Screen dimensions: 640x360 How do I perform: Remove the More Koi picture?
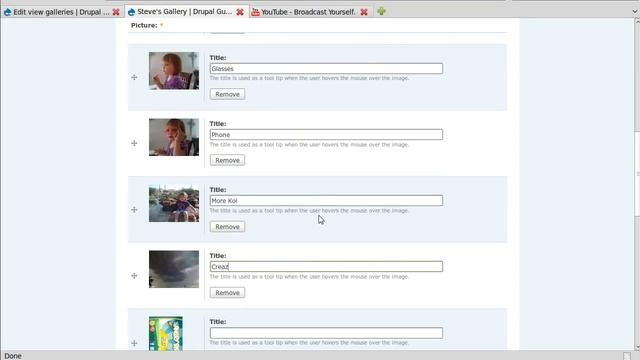(227, 227)
